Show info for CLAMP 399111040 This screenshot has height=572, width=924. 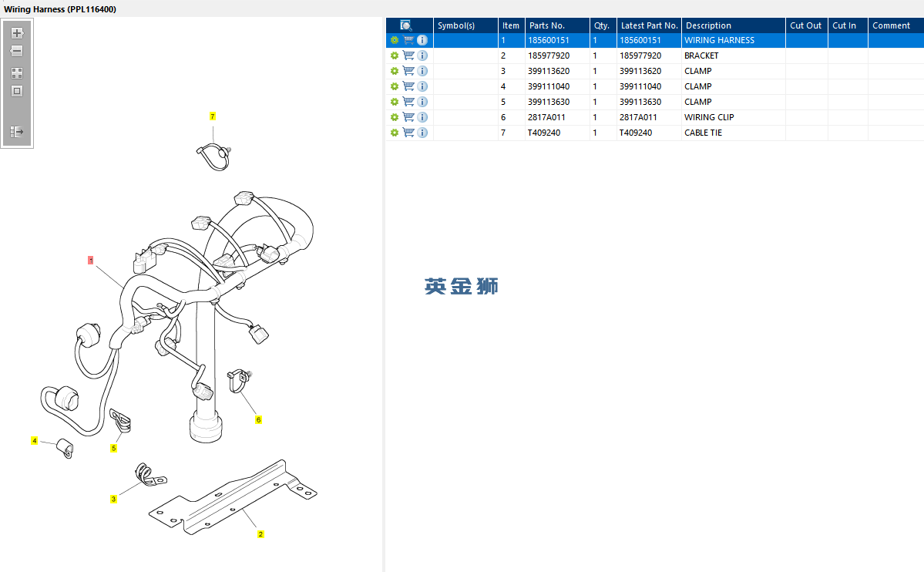pyautogui.click(x=422, y=86)
